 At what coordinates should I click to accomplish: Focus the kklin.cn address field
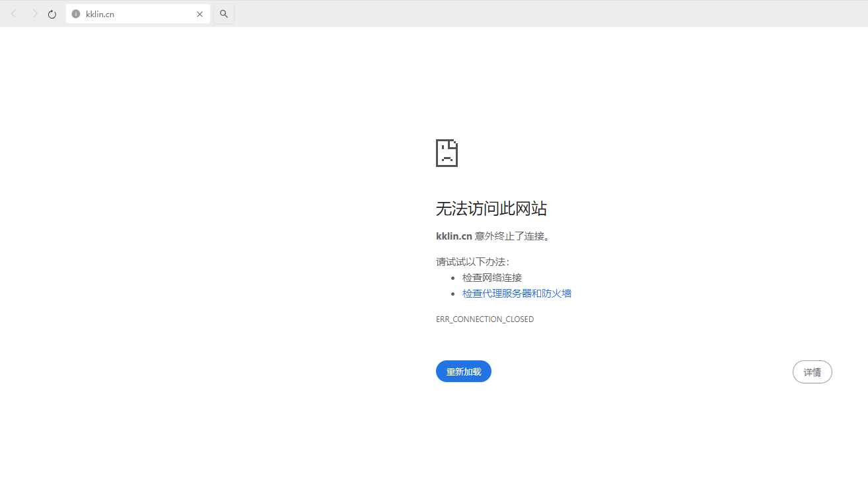(138, 14)
